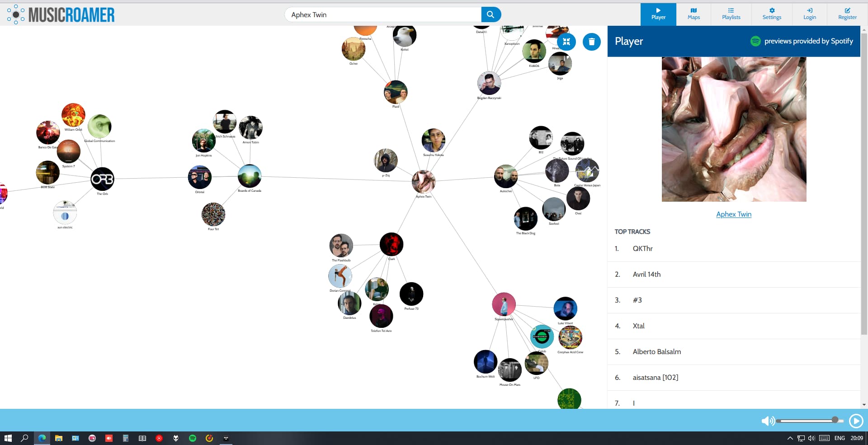Select the Four Tet node
The height and width of the screenshot is (445, 868).
click(213, 214)
